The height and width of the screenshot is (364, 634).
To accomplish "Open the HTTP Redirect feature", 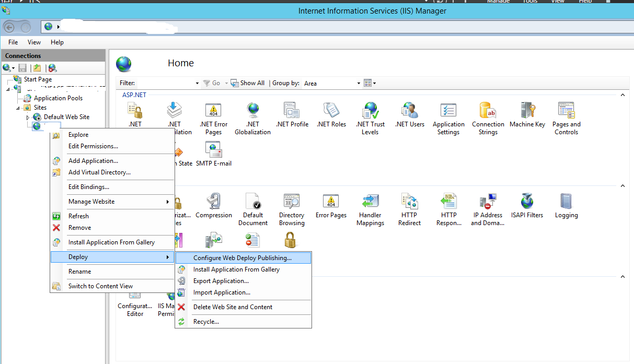I will [x=409, y=209].
